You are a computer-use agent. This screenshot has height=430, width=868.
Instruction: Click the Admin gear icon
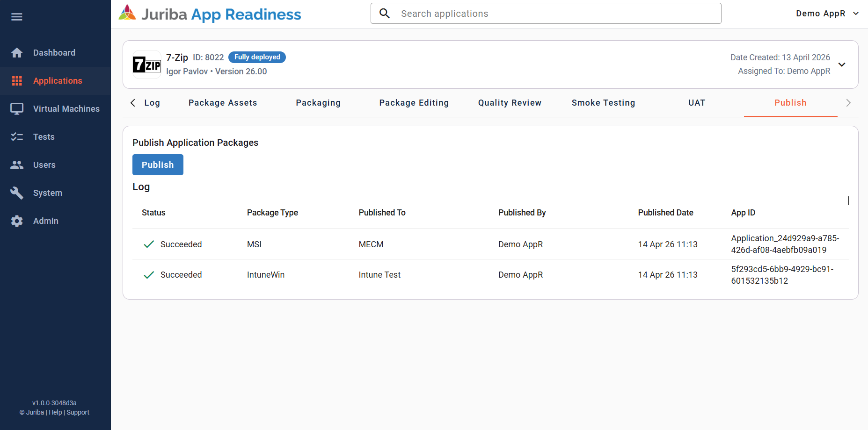coord(17,221)
